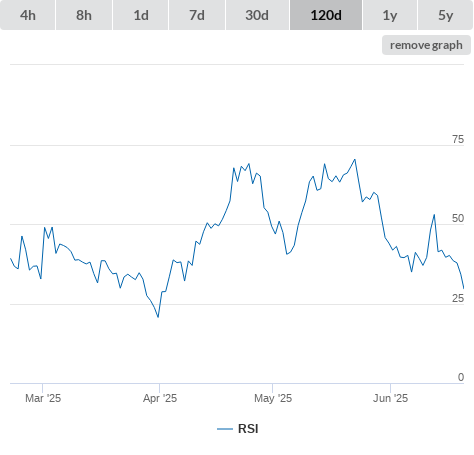The image size is (474, 455).
Task: Click the 75 y-axis value label
Action: coord(458,139)
